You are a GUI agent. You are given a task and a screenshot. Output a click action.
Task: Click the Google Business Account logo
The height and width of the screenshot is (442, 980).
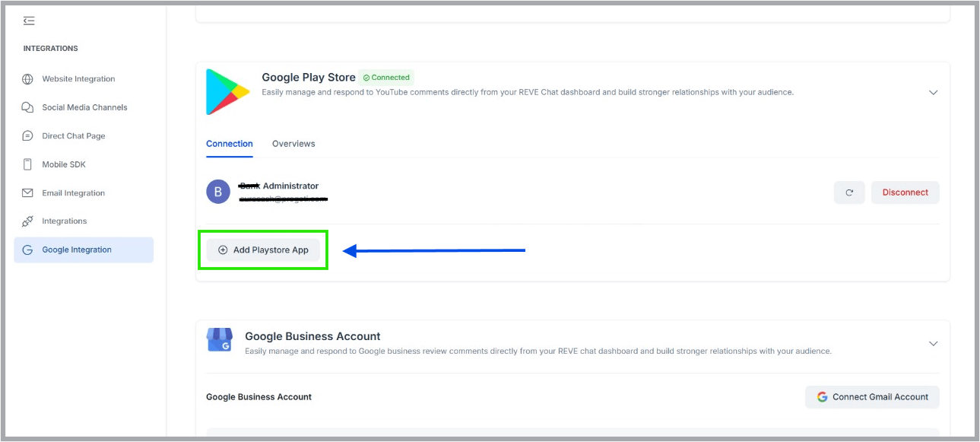click(x=219, y=340)
